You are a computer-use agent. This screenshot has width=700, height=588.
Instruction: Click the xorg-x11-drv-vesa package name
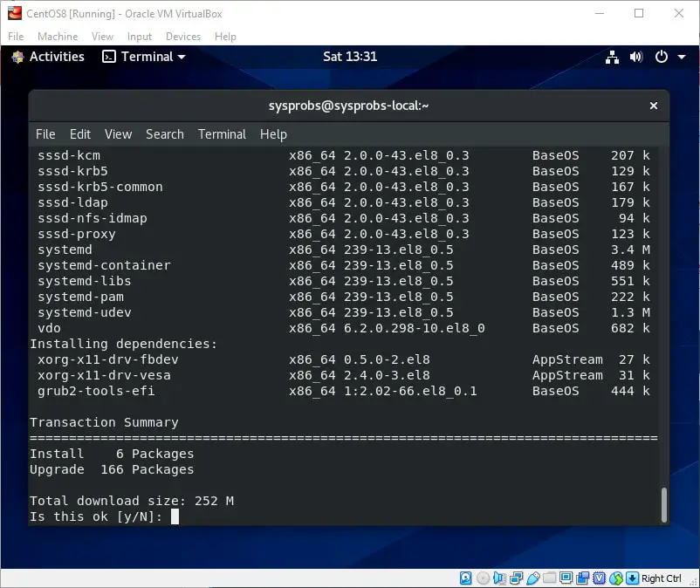tap(104, 375)
